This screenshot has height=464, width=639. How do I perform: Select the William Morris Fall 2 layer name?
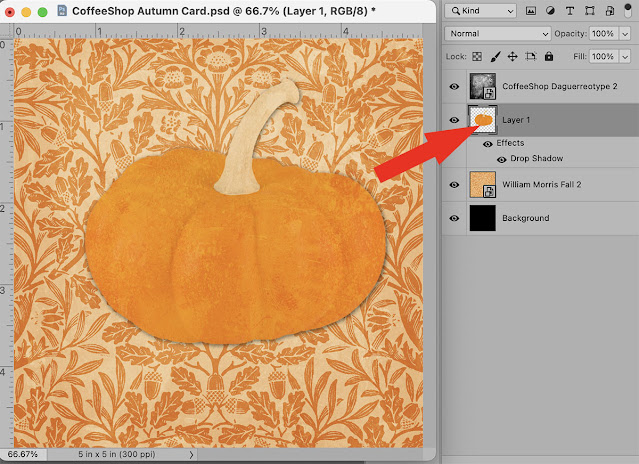pyautogui.click(x=542, y=185)
